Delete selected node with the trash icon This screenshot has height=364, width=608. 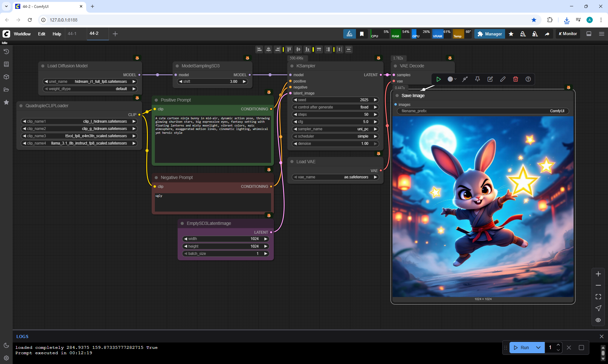[x=515, y=79]
